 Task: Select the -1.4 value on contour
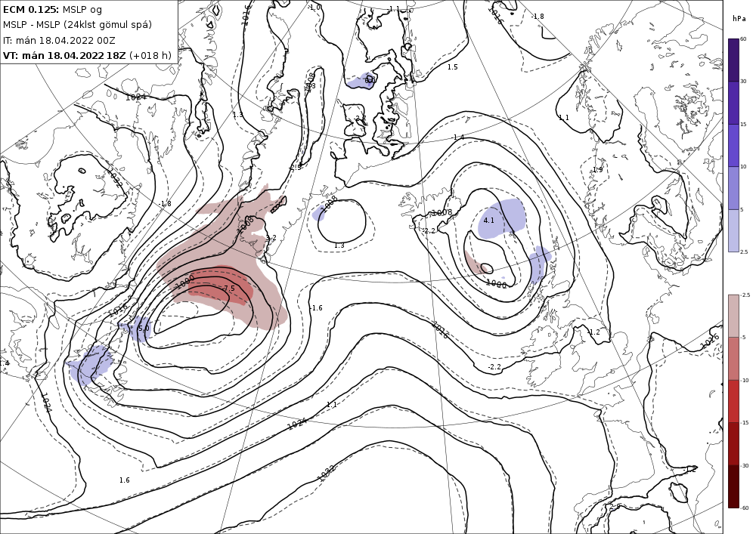point(458,137)
